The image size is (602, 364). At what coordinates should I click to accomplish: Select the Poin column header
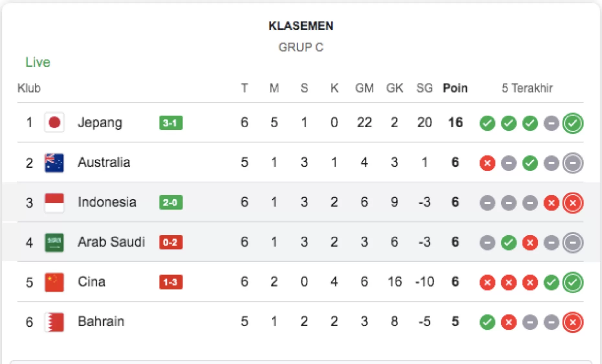click(x=455, y=88)
